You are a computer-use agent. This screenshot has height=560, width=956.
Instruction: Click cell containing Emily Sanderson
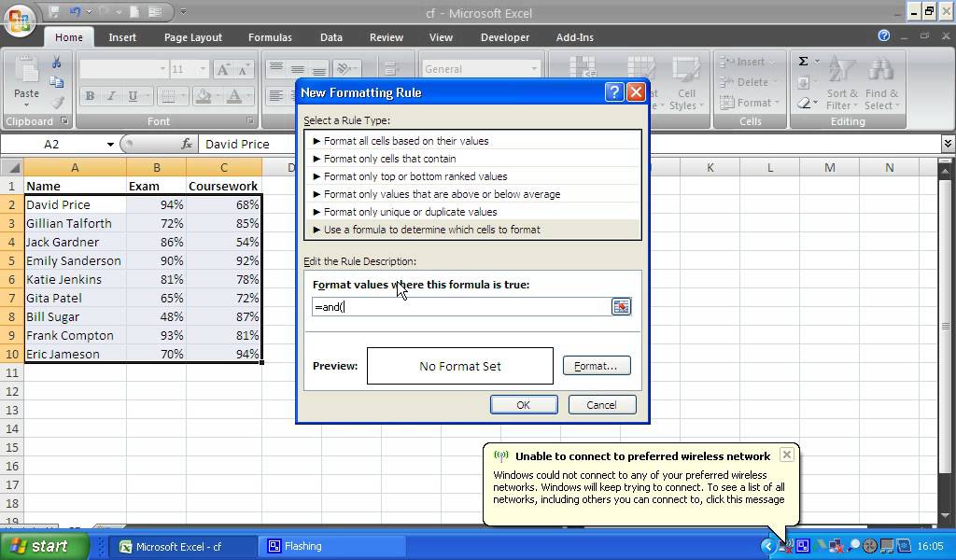point(75,260)
